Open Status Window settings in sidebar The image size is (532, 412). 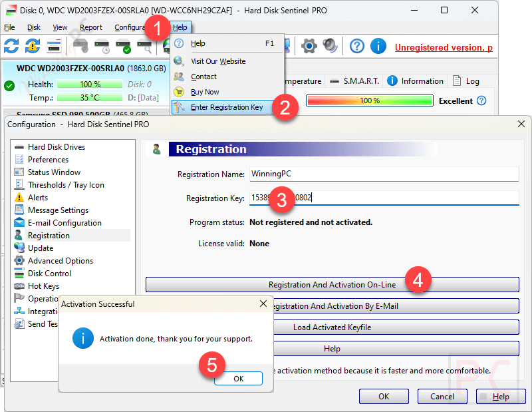(54, 172)
